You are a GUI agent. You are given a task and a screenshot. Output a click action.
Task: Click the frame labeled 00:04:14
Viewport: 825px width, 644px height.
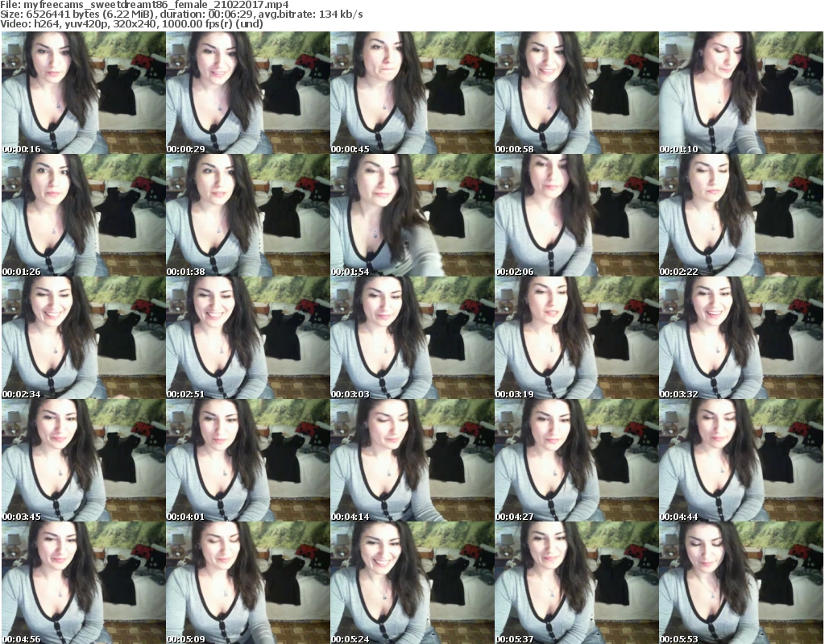[412, 461]
